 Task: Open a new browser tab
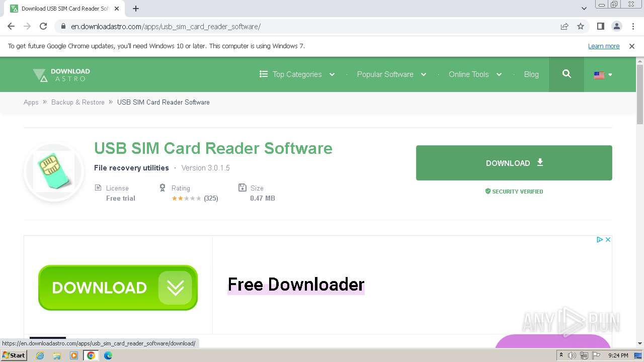pyautogui.click(x=136, y=9)
